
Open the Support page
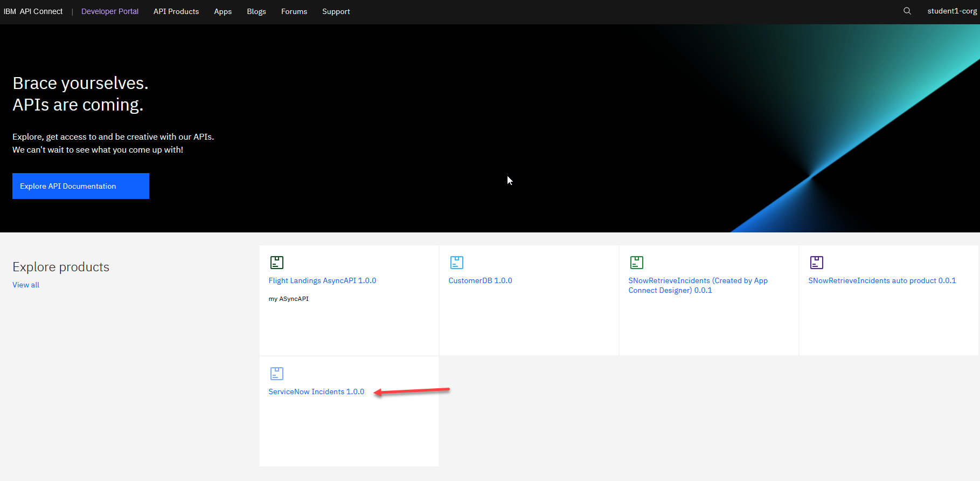pos(336,11)
